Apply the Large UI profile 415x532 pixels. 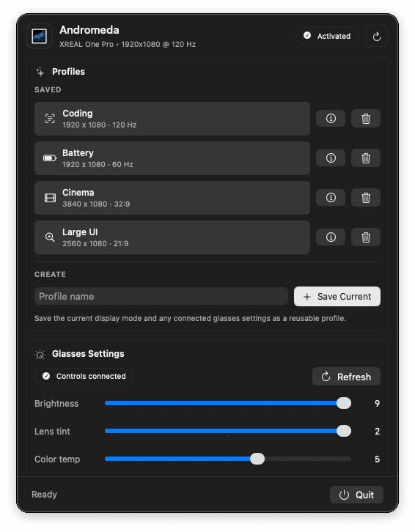coord(172,237)
